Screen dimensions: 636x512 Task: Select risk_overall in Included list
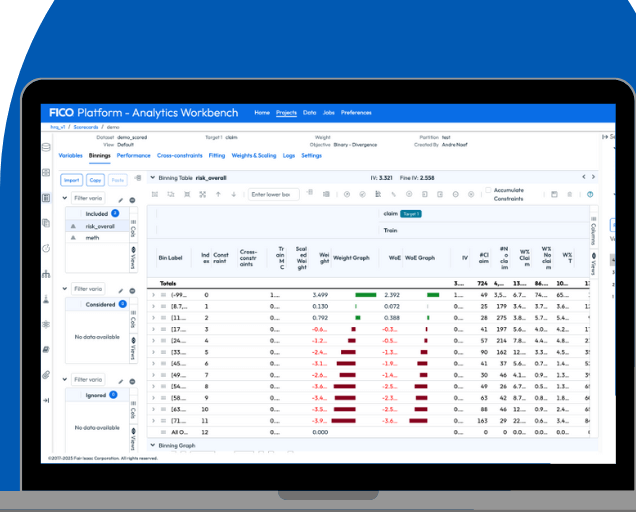pos(97,226)
